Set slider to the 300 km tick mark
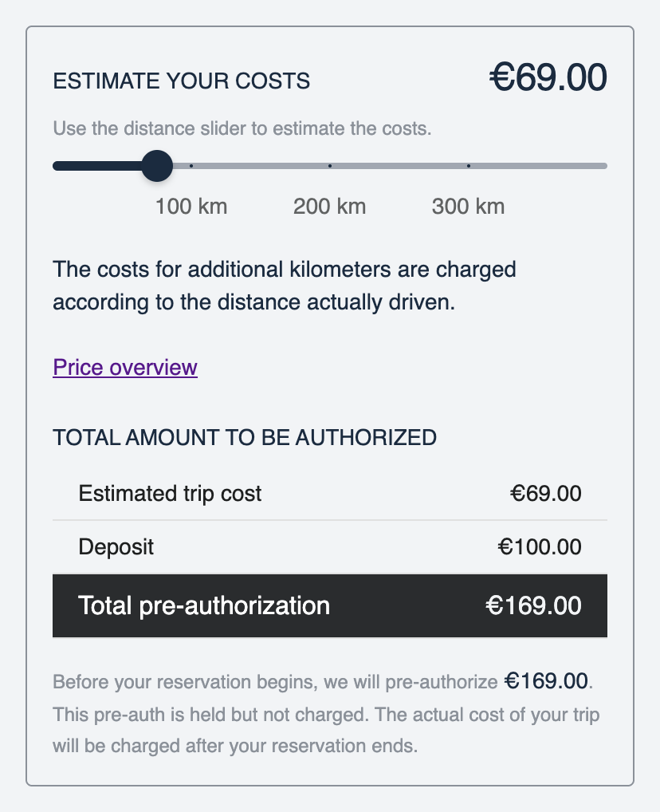This screenshot has height=812, width=660. [469, 166]
